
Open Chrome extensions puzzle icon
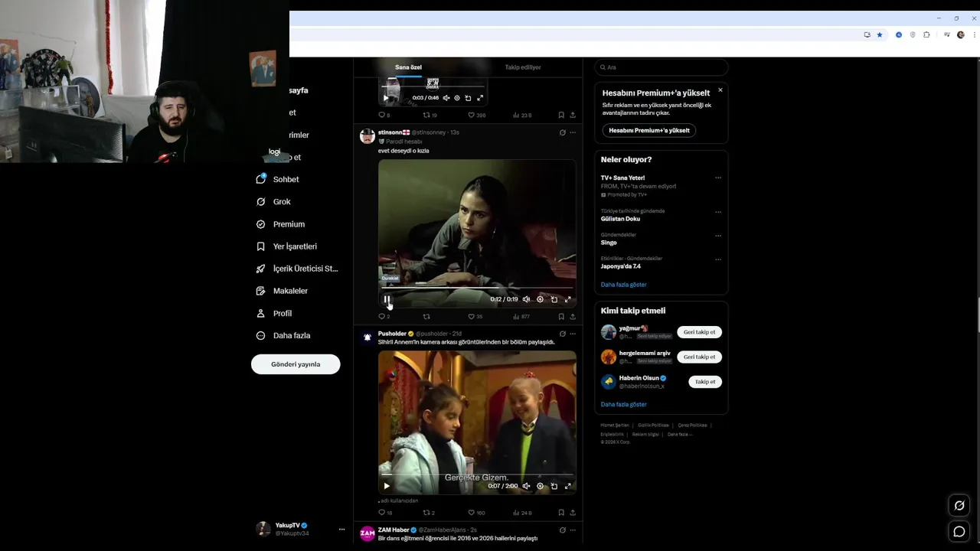point(926,34)
